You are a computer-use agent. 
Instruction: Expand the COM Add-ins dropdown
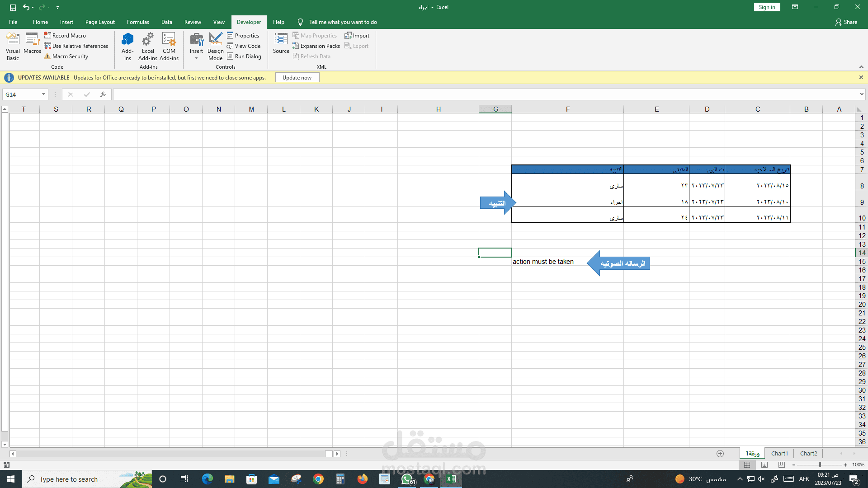[169, 47]
